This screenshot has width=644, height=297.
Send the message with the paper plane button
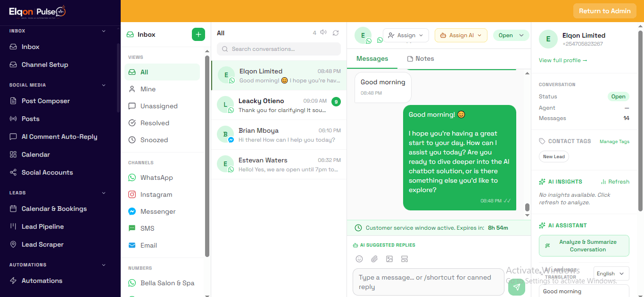517,287
